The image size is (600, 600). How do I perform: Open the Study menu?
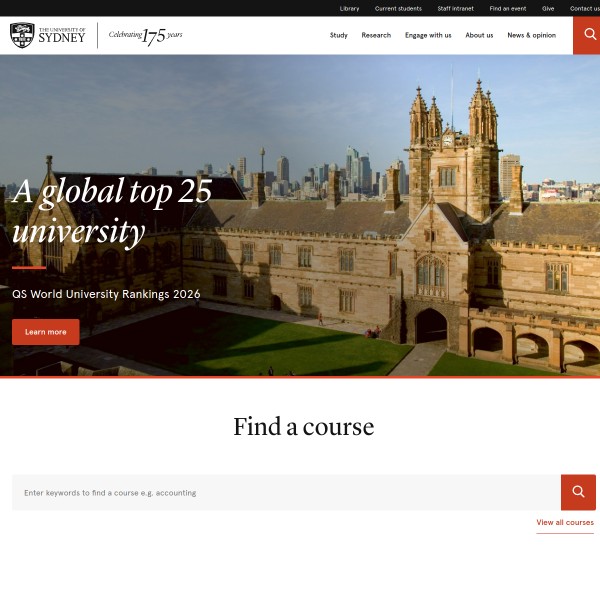tap(339, 35)
